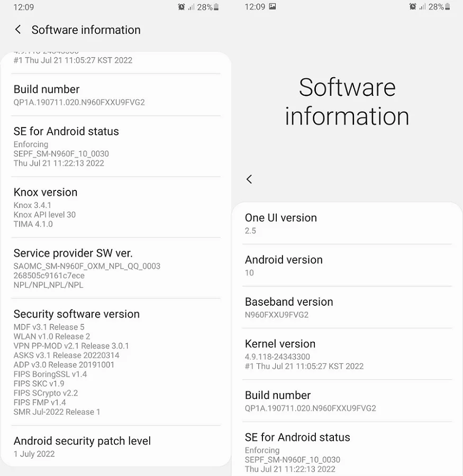Open the Baseband version entry

click(347, 307)
